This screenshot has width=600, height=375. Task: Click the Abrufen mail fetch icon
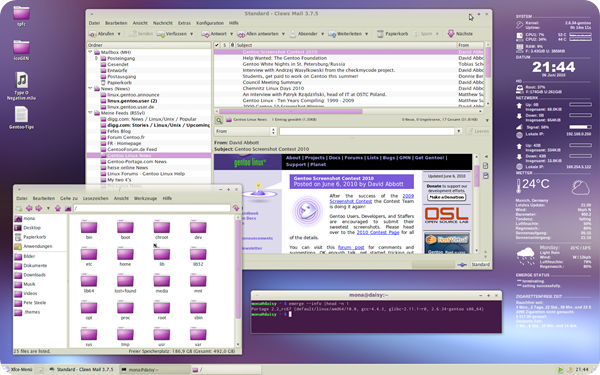point(93,34)
